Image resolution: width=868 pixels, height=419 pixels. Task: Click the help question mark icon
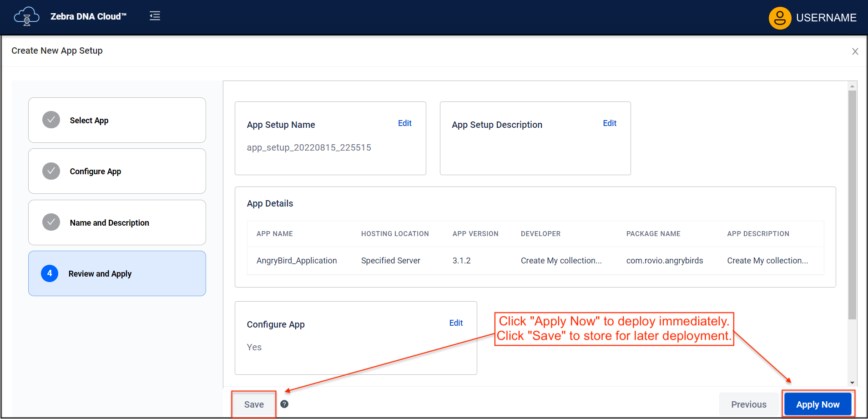tap(284, 404)
